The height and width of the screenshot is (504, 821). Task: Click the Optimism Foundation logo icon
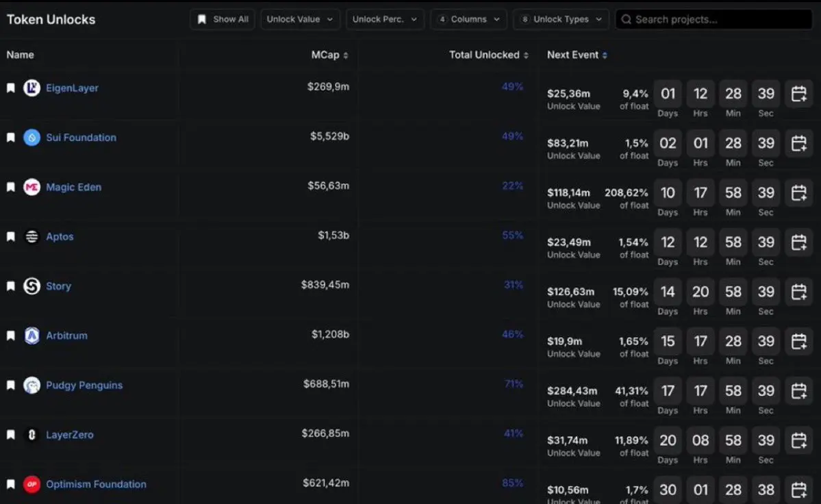[32, 485]
